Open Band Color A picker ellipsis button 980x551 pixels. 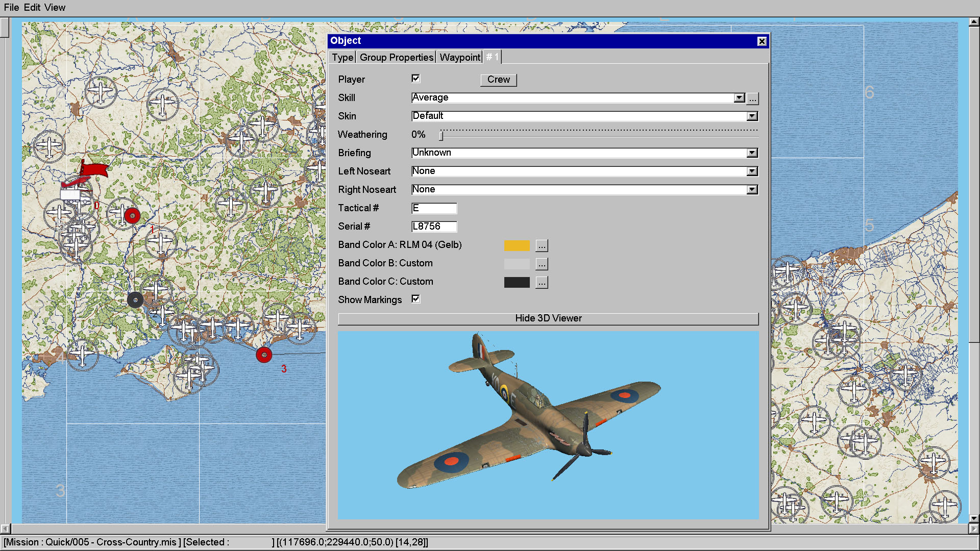(x=542, y=245)
